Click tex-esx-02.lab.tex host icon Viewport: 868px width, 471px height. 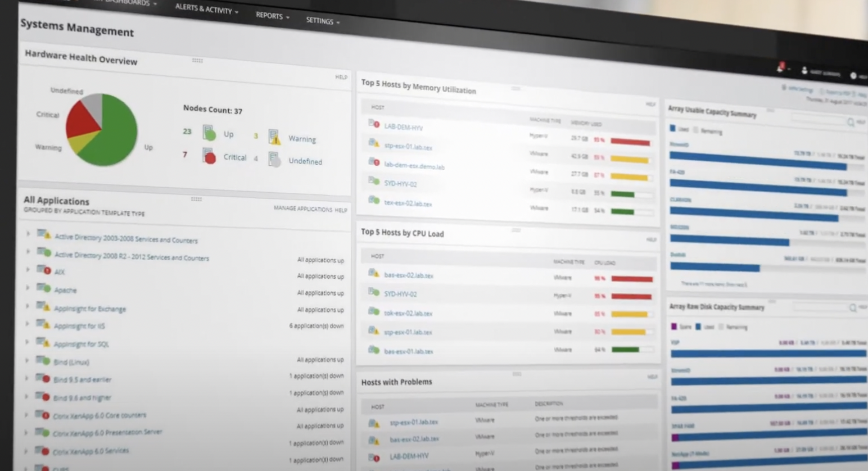[374, 200]
